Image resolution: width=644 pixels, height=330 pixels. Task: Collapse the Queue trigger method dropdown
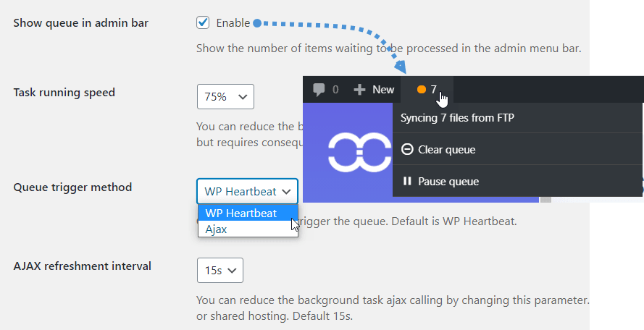(247, 191)
